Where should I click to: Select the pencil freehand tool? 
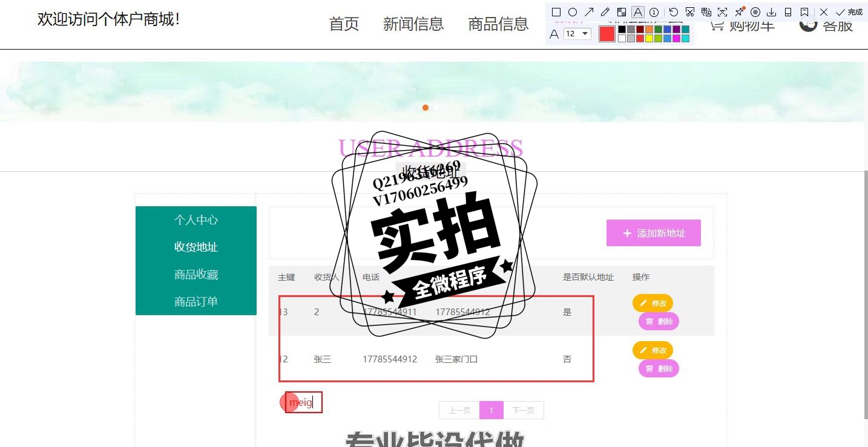click(605, 12)
